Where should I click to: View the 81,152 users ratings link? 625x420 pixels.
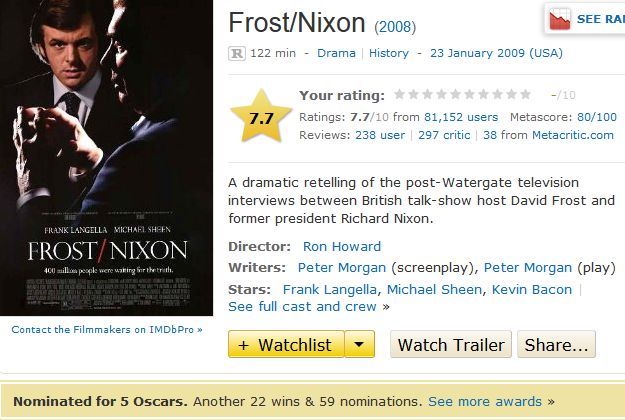point(454,117)
